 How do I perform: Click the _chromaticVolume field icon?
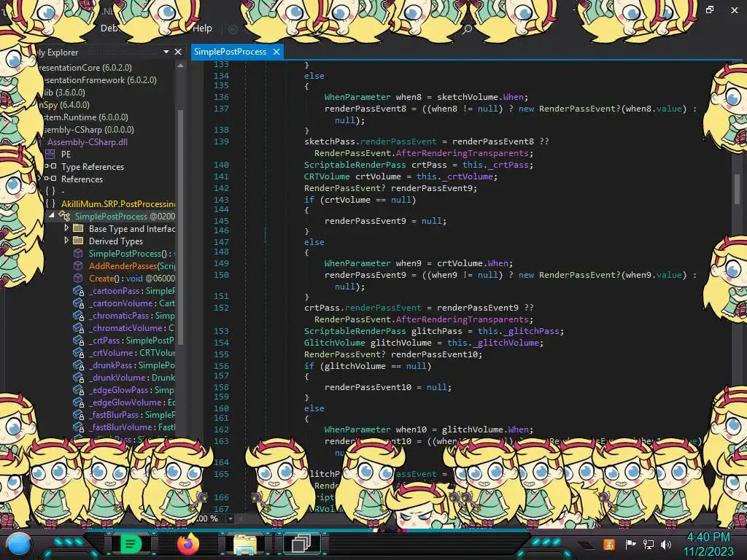tap(79, 327)
